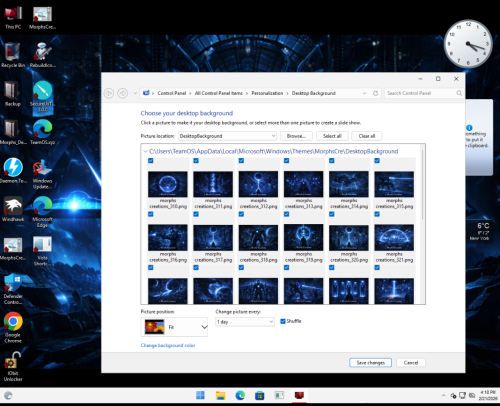Screen dimensions: 500x406
Task: Click the Save changes button
Action: tap(370, 363)
